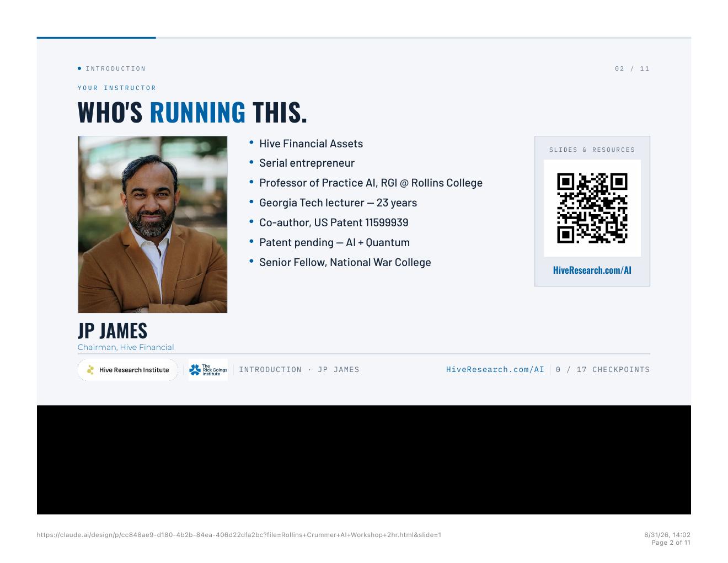
Task: Click the slide progress bar at top
Action: click(x=364, y=38)
